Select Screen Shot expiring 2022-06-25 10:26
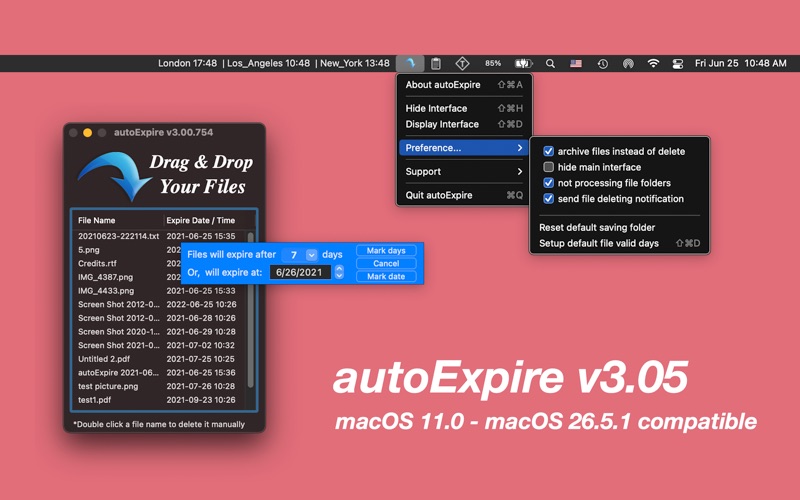 pyautogui.click(x=159, y=304)
